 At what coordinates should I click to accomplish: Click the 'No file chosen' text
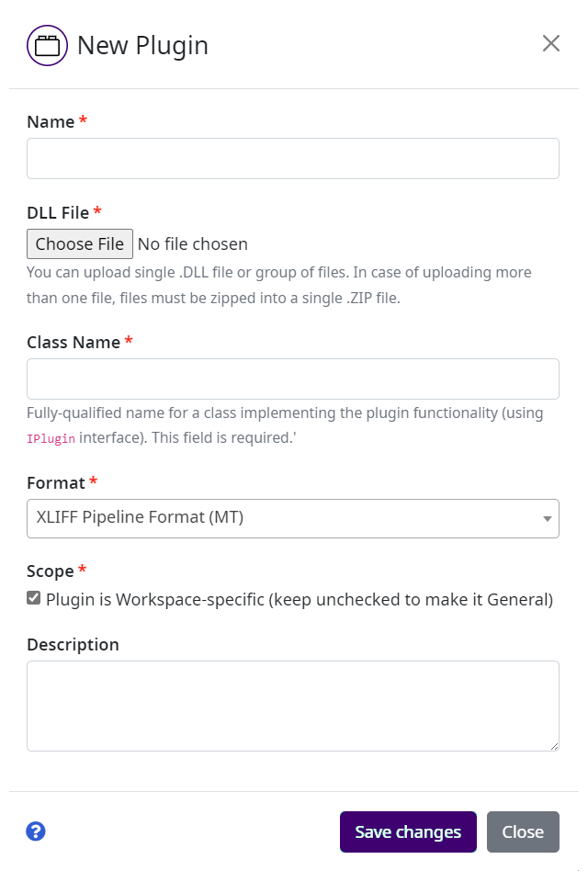point(193,243)
